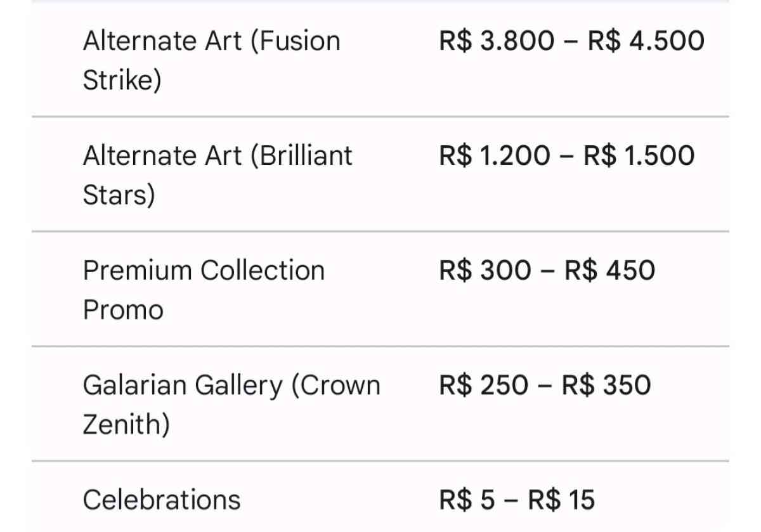Select the R$ 1.200 price value
761x532 pixels.
495,156
